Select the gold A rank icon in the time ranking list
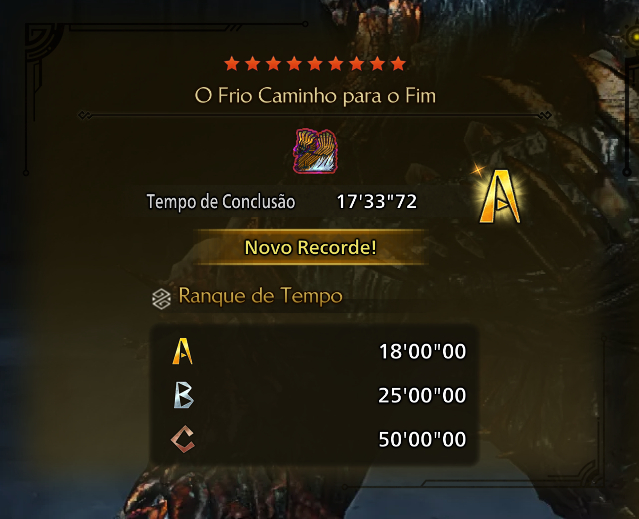The image size is (639, 519). pyautogui.click(x=182, y=351)
